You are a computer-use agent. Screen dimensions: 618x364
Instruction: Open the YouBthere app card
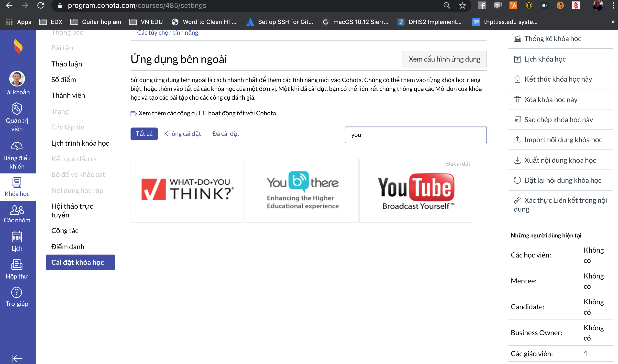[302, 191]
